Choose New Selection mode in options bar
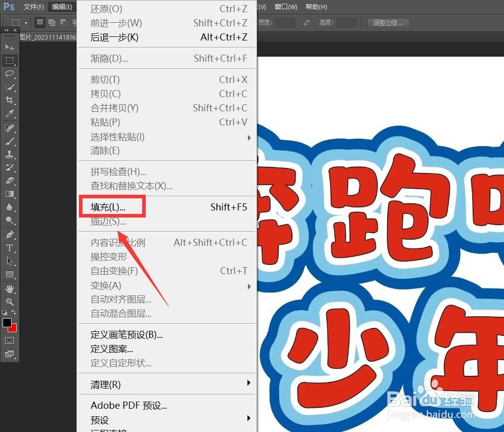This screenshot has width=504, height=432. tap(40, 22)
